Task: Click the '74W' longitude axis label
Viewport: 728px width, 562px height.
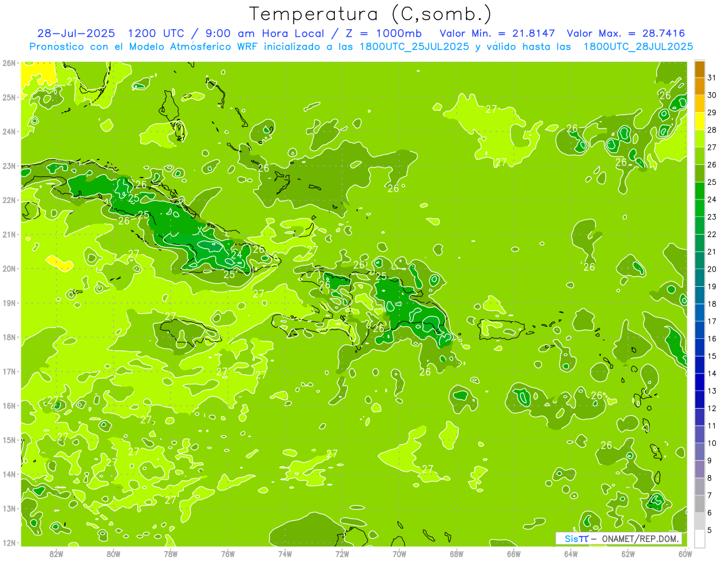Action: pos(285,554)
